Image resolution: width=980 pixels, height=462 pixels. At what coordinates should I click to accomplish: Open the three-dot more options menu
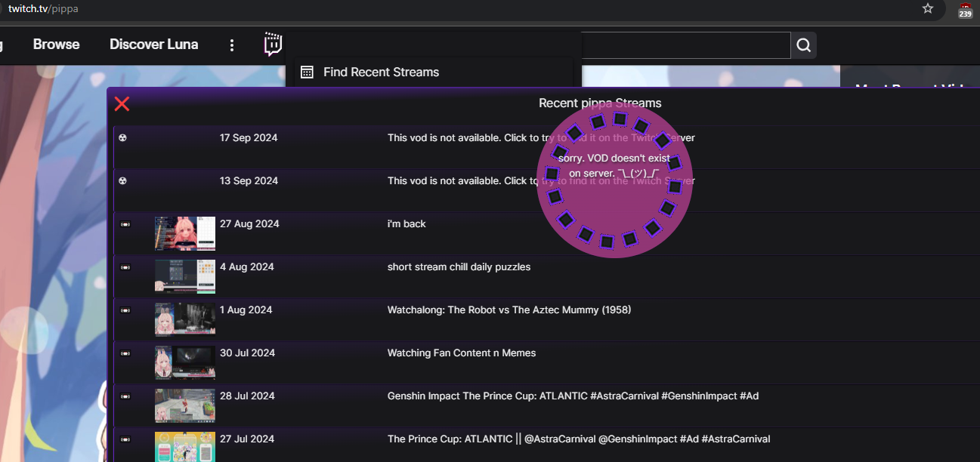point(232,45)
